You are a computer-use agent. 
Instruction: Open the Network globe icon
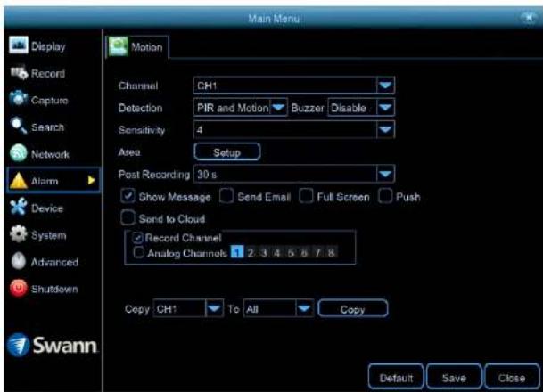tap(19, 153)
